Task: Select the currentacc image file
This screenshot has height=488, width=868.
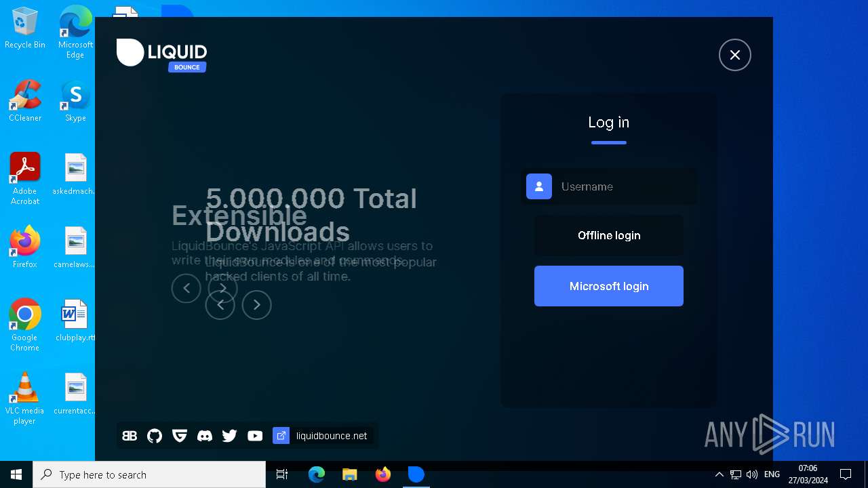Action: tap(75, 394)
